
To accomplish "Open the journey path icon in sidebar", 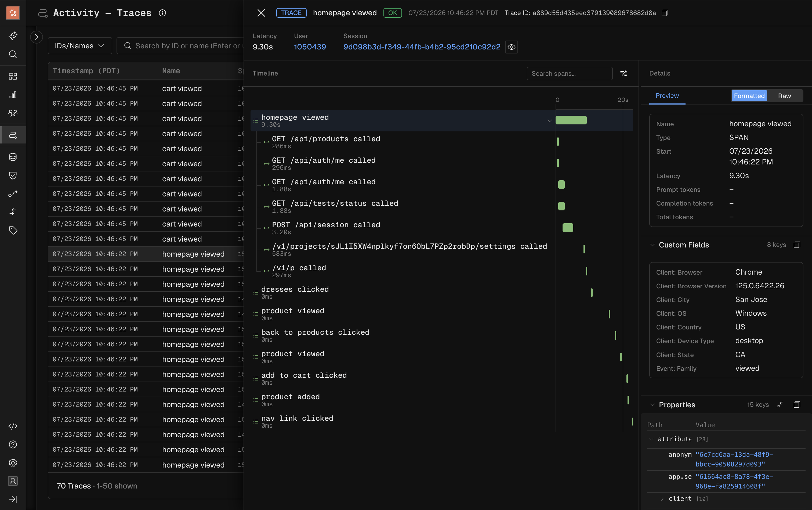I will [x=13, y=194].
